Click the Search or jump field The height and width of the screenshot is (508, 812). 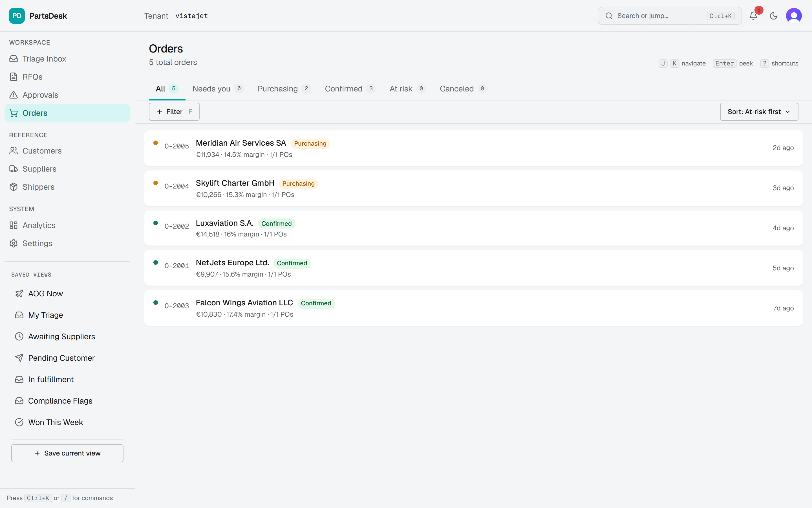pos(670,16)
